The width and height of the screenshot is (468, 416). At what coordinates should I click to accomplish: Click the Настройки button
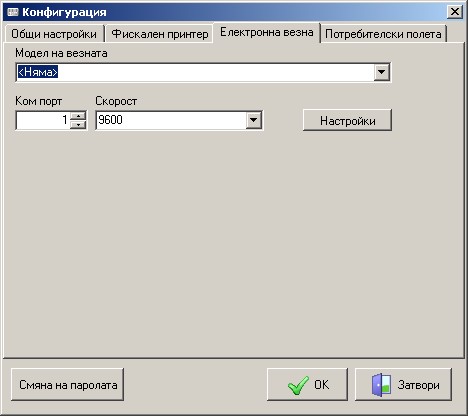click(x=347, y=120)
